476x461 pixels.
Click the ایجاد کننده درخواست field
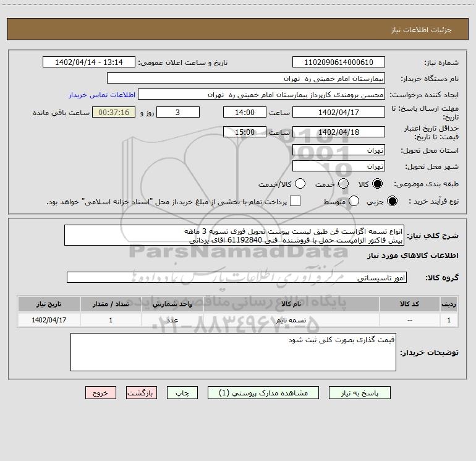[261, 94]
